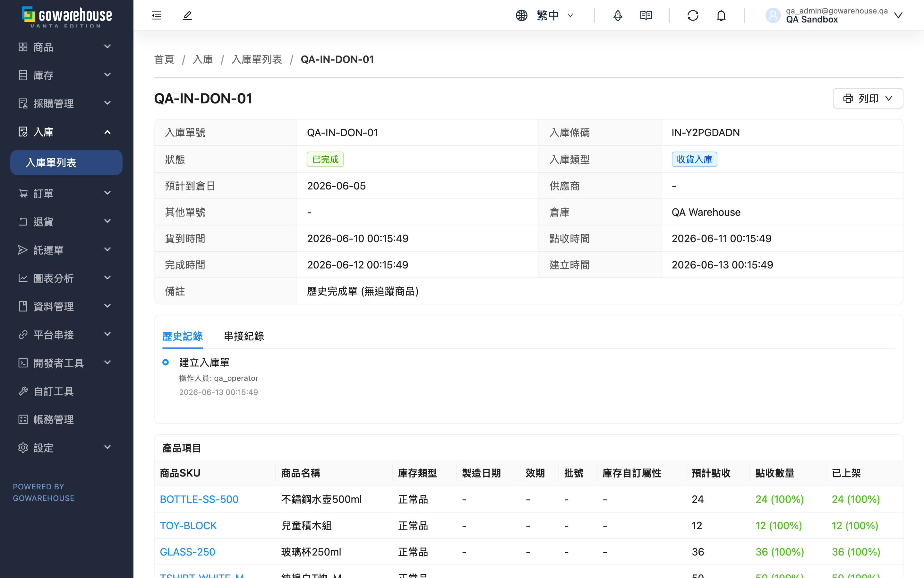924x578 pixels.
Task: Click the 倉庫 value QA Warehouse
Action: click(706, 212)
